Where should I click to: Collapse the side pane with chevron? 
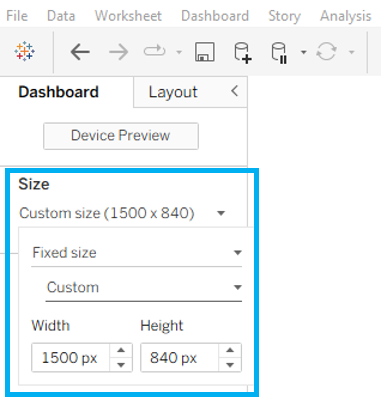point(235,91)
